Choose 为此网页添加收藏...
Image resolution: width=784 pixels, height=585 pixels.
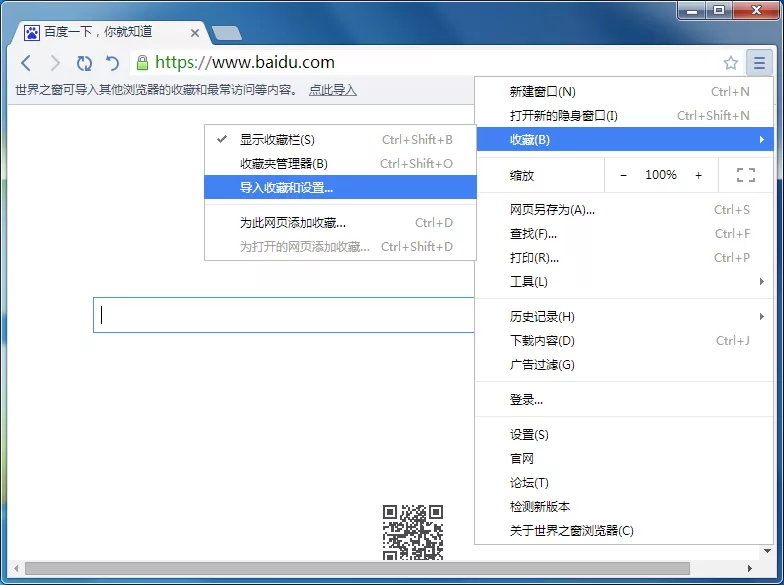tap(340, 222)
